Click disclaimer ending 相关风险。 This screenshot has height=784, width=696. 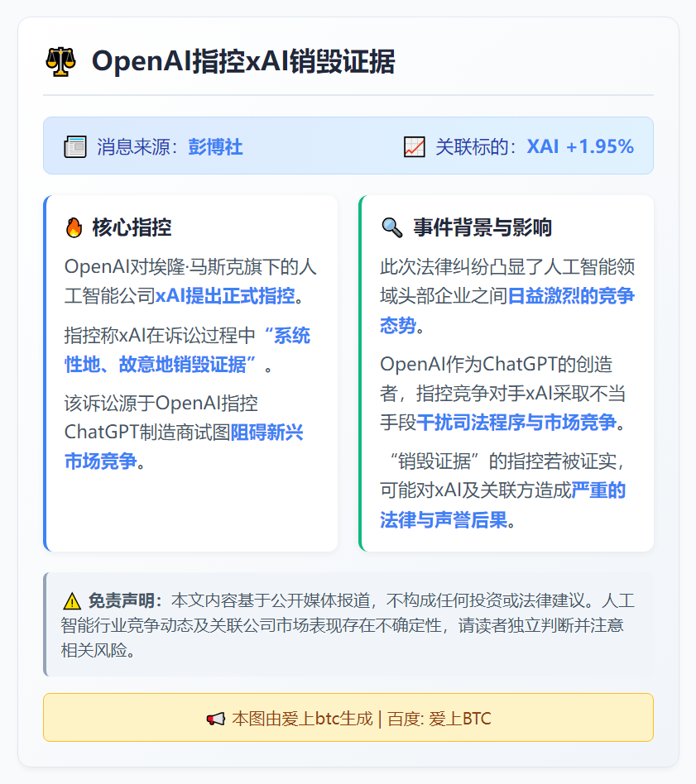tap(98, 651)
